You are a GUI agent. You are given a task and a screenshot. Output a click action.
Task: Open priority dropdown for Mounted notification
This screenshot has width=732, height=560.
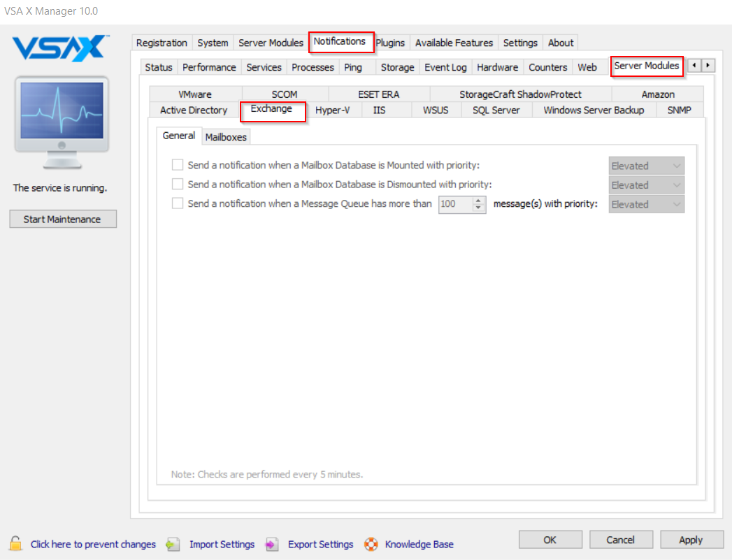647,166
